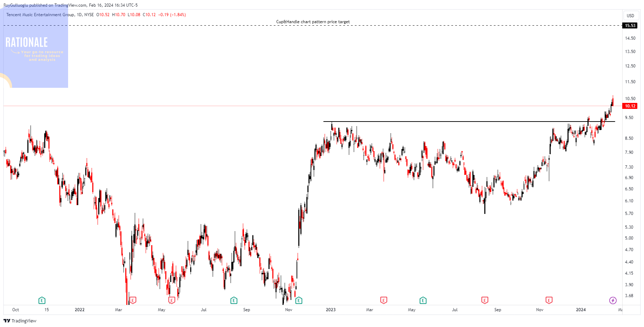Select the Cup&Handle chart pattern price target text
The height and width of the screenshot is (327, 644).
tap(313, 22)
